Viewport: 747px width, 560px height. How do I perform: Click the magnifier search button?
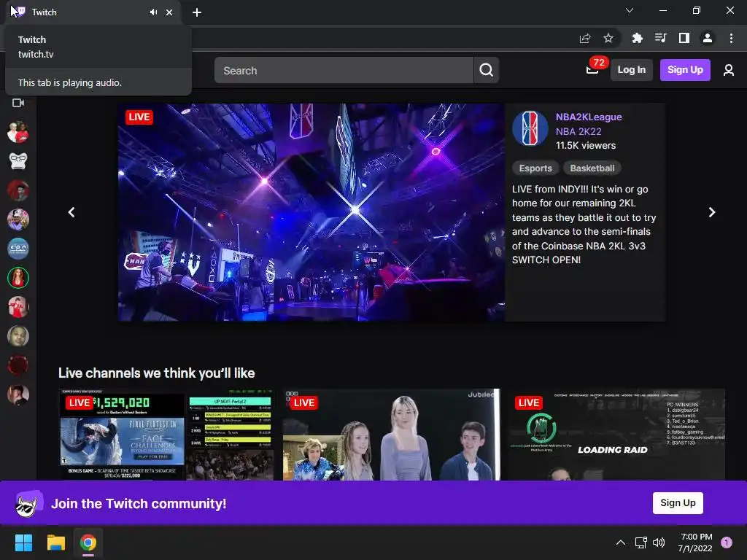point(487,71)
